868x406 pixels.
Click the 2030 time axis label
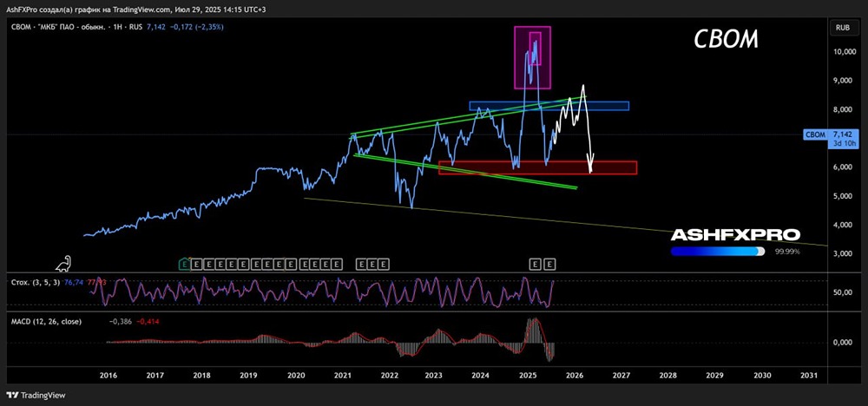pyautogui.click(x=762, y=375)
